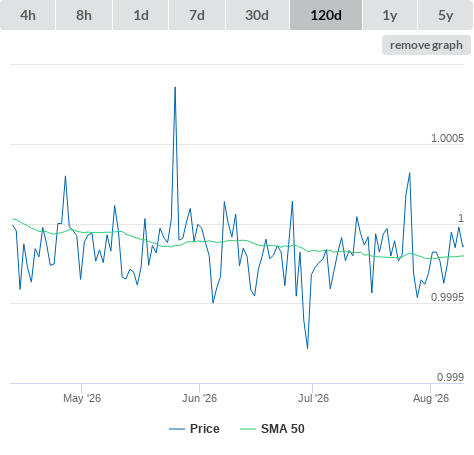Switch chart to 1y range
The width and height of the screenshot is (474, 455).
(390, 15)
